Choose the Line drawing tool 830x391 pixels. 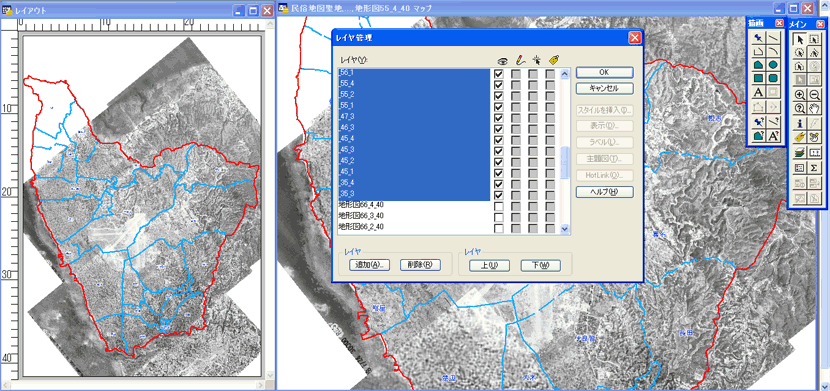point(773,38)
